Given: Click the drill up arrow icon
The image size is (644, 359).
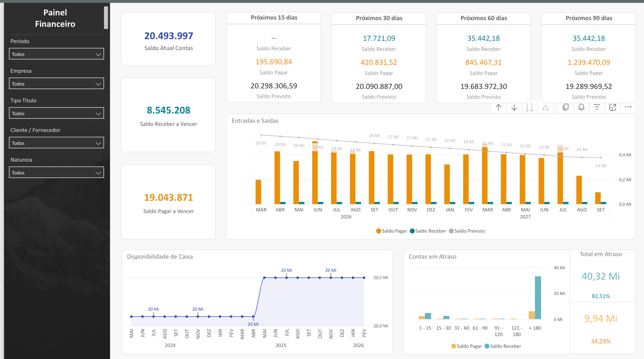Looking at the screenshot, I should tap(498, 108).
